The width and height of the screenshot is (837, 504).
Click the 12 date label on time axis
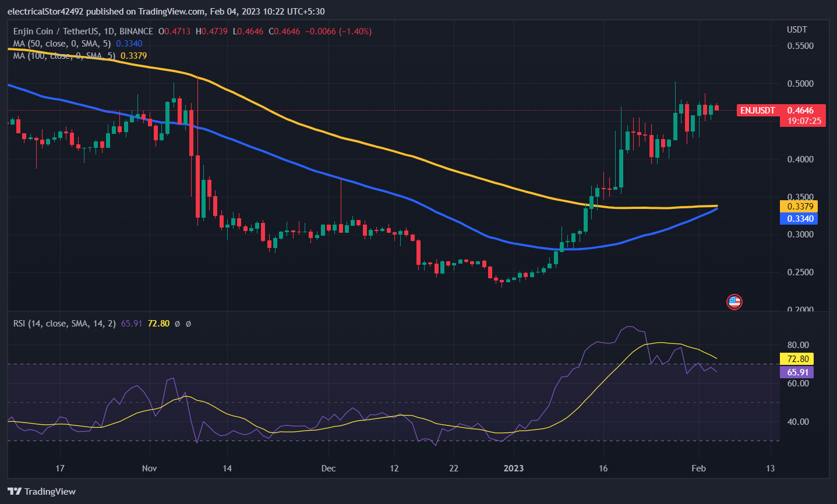tap(394, 468)
